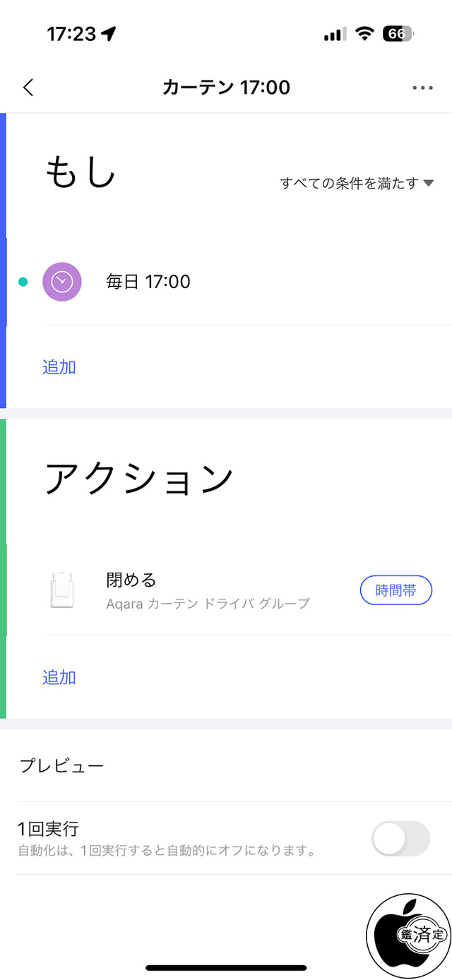This screenshot has height=980, width=452.
Task: Select the purple clock schedule icon
Action: point(62,282)
